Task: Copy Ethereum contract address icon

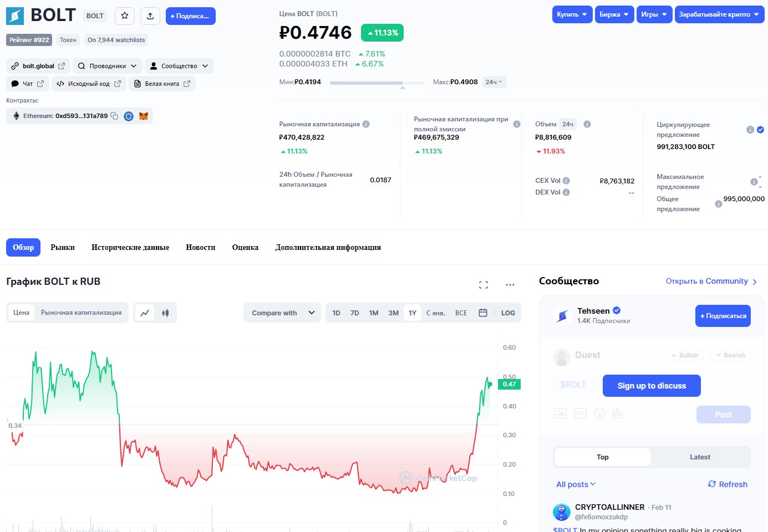Action: (x=114, y=116)
